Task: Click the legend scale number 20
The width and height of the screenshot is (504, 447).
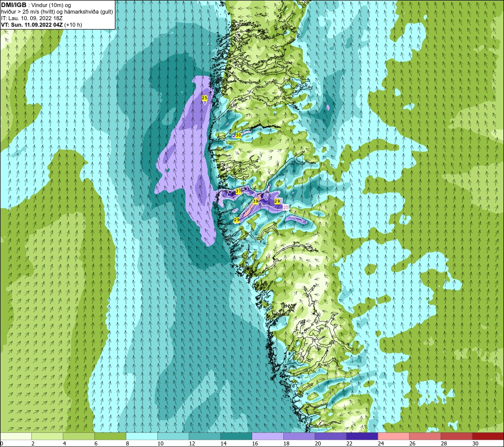Action: point(318,443)
